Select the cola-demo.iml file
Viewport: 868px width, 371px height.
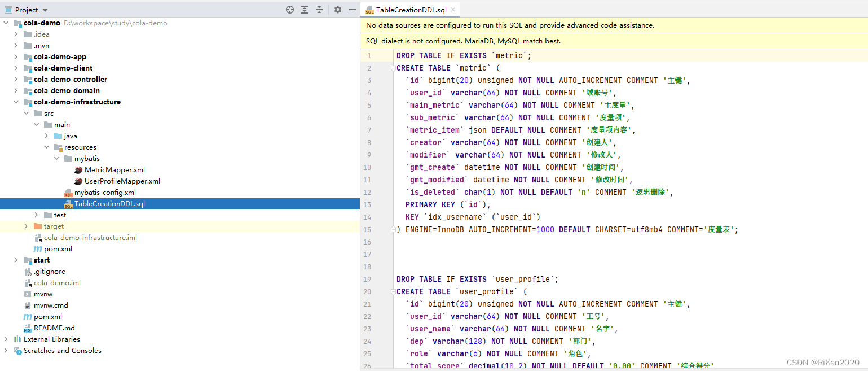click(57, 283)
